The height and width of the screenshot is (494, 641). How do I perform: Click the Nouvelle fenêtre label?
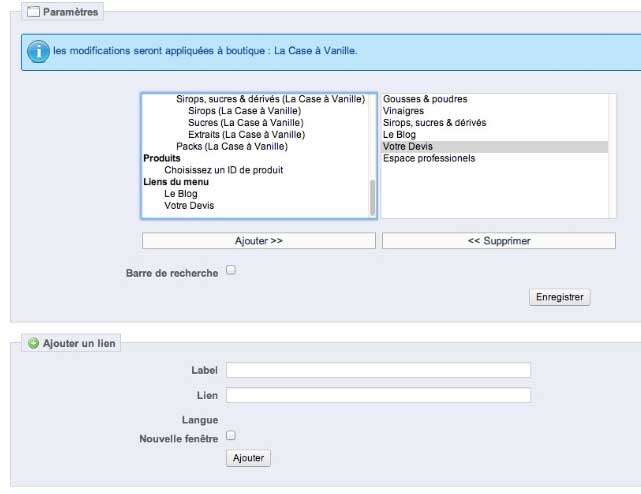179,439
